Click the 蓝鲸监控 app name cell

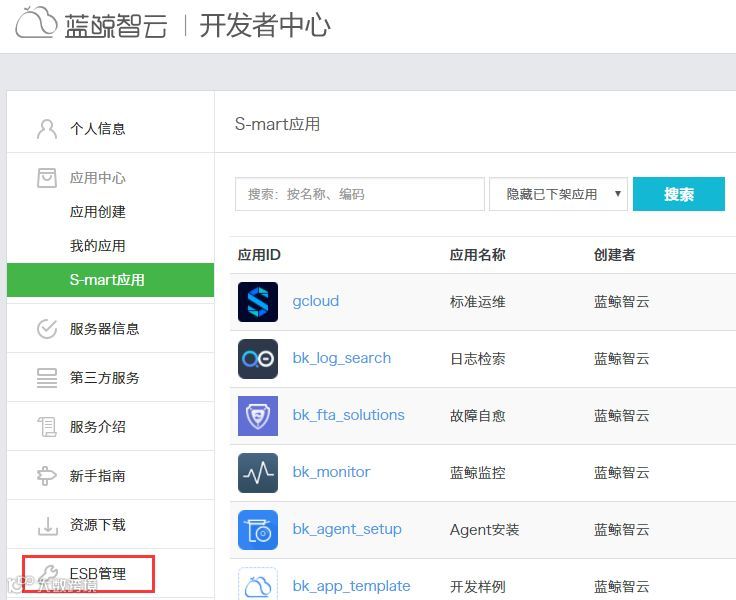[477, 473]
